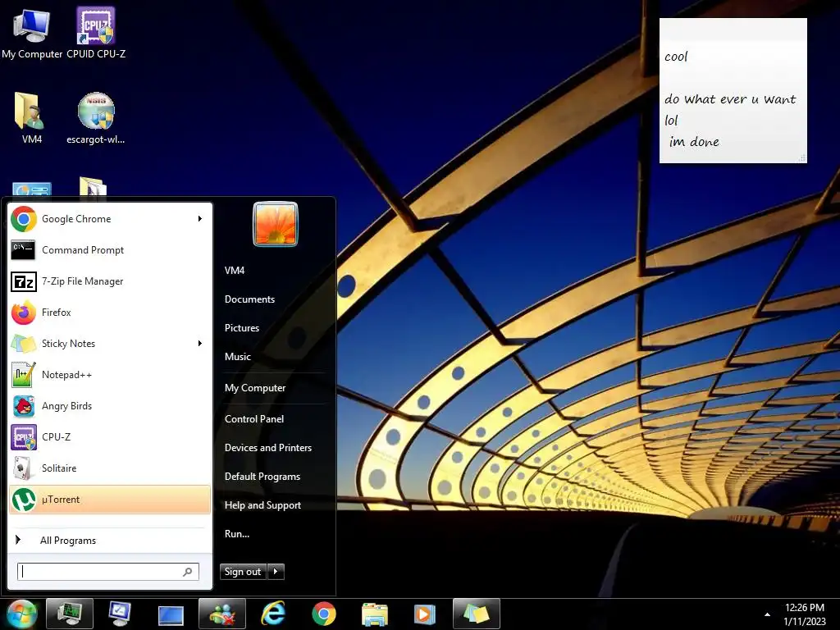Open Help and Support

(262, 505)
